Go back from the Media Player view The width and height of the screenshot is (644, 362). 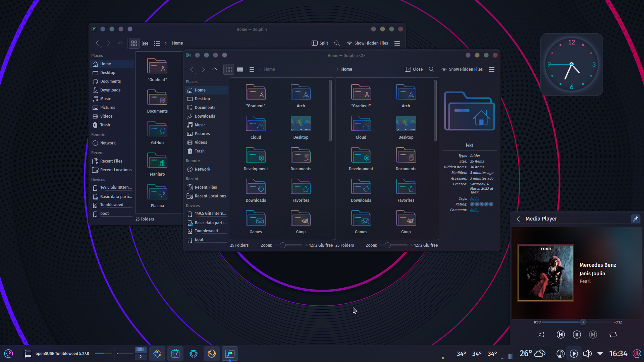click(518, 219)
